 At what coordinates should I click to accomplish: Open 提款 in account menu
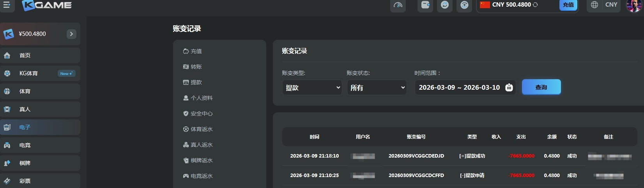point(193,82)
